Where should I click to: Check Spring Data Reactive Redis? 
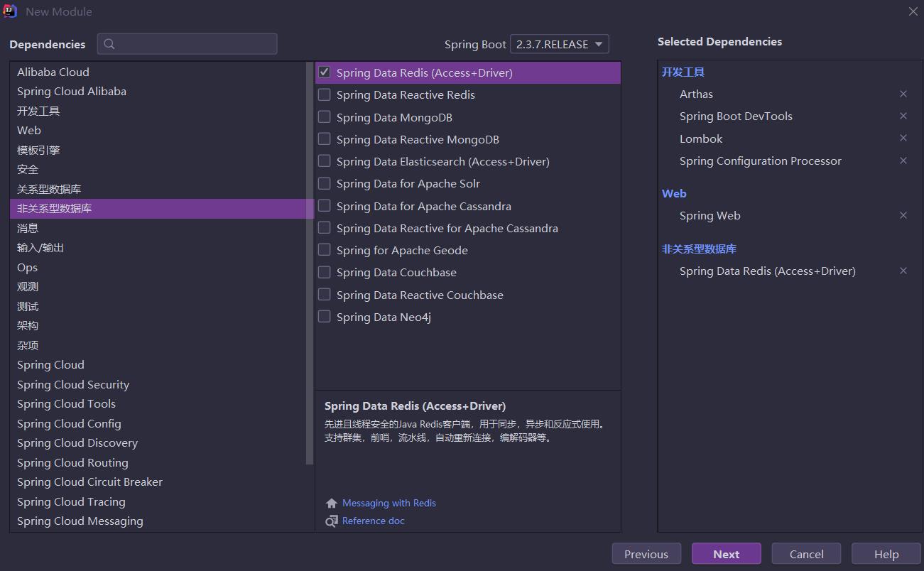325,94
